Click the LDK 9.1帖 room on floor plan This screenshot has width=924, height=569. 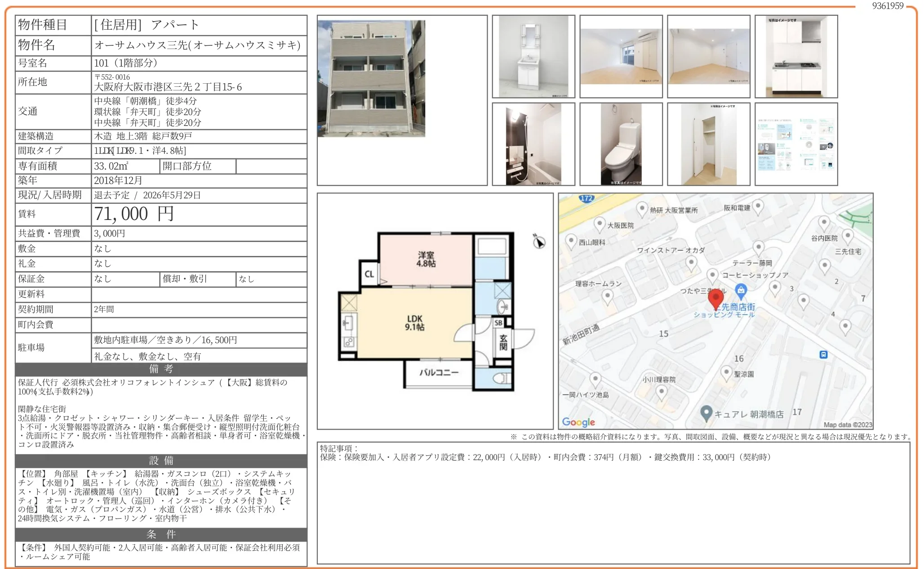(x=414, y=323)
